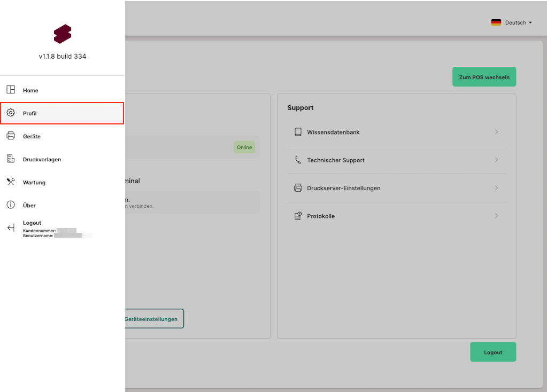Select Wartung in the sidebar menu
The image size is (547, 392).
34,182
